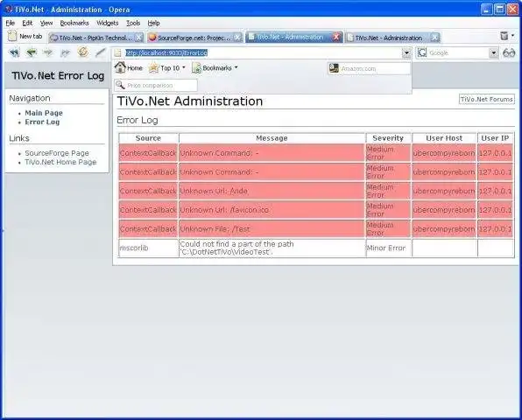Image resolution: width=522 pixels, height=420 pixels.
Task: Open the TiVo.Net Home Page link
Action: point(60,162)
